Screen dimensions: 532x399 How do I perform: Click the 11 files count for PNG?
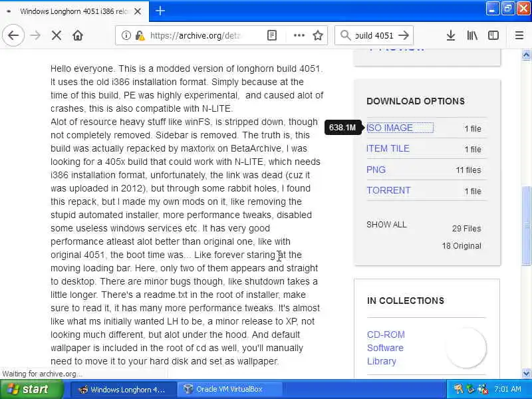[469, 170]
